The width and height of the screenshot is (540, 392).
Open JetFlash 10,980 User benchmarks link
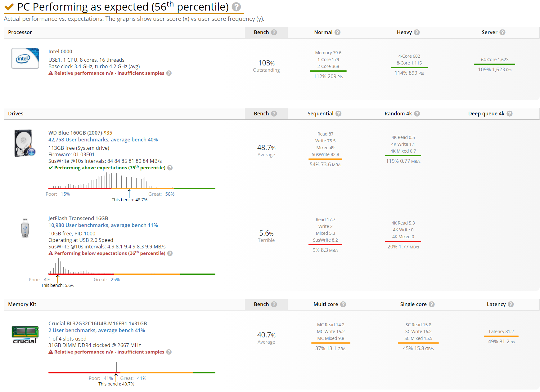coord(103,225)
